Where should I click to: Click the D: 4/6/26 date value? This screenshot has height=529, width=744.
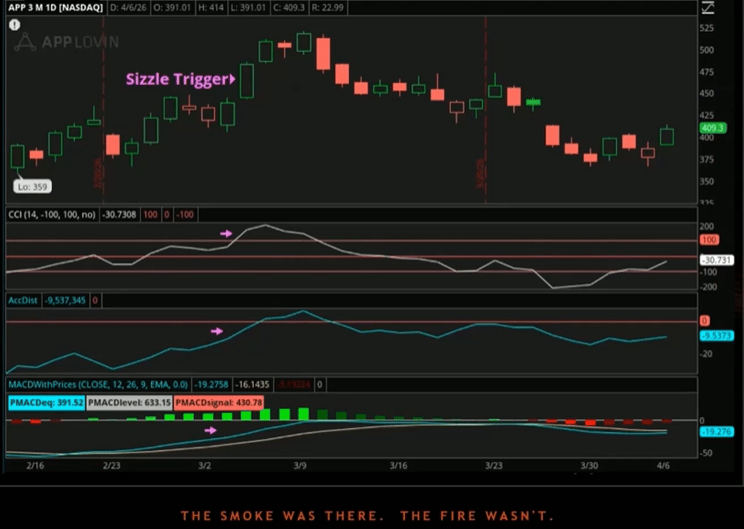pos(128,8)
